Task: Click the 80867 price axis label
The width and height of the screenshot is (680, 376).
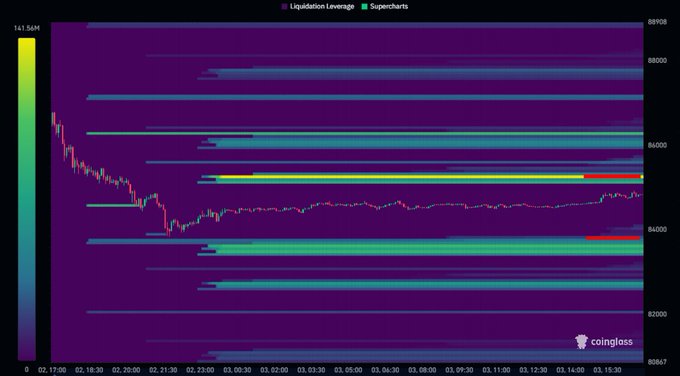Action: [x=657, y=361]
